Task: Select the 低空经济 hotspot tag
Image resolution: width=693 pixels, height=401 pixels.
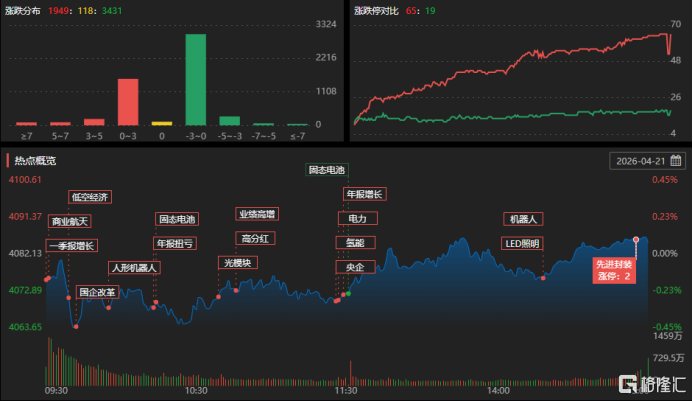Action: coord(89,197)
